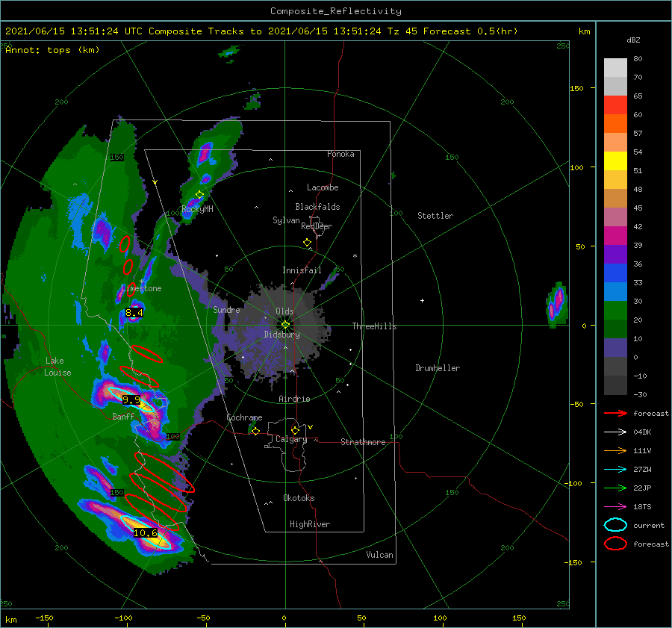Screen dimensions: 672x628
Task: Click the blue 33-36 dBZ legend swatch
Action: point(615,273)
